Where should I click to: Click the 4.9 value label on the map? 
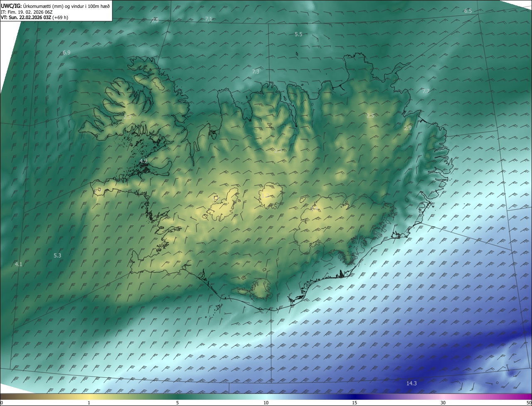pos(143,161)
